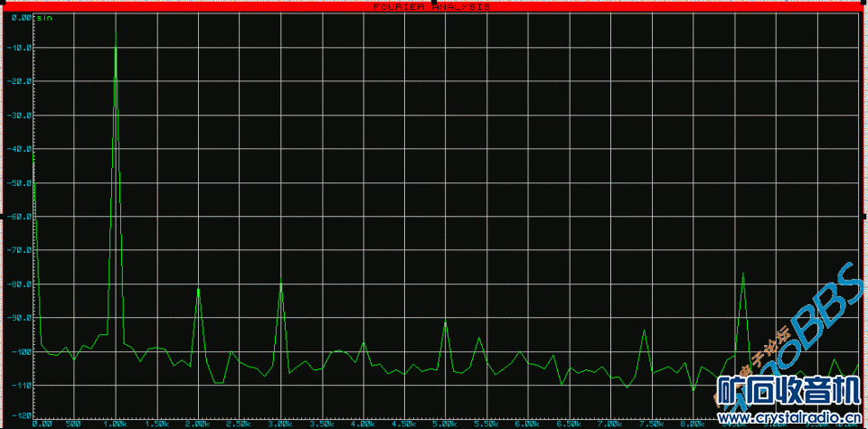The width and height of the screenshot is (868, 429).
Task: Click the 2.50k frequency axis label
Action: coord(239,424)
